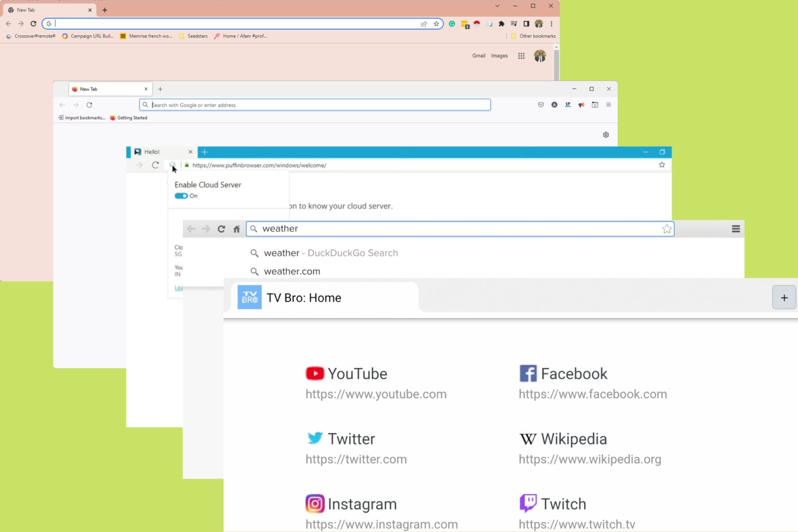Open the three-line menu beside weather bar
Viewport: 798px width, 532px height.
736,229
